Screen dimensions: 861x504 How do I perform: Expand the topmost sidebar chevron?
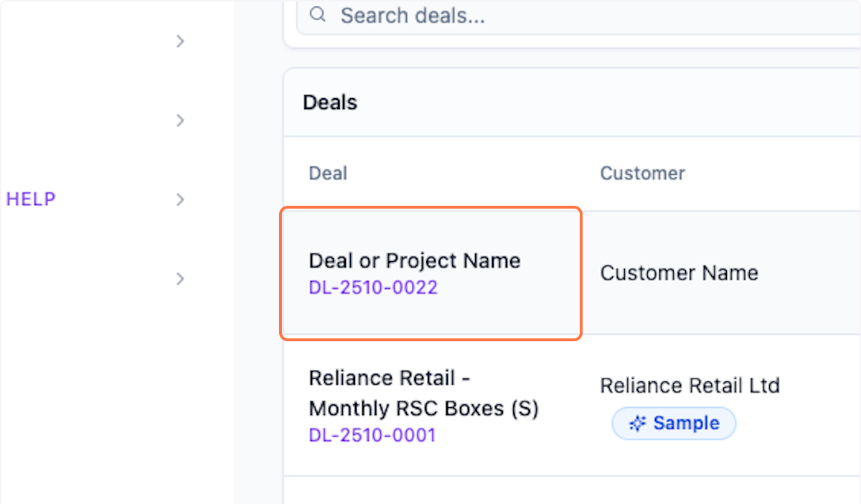pos(180,42)
